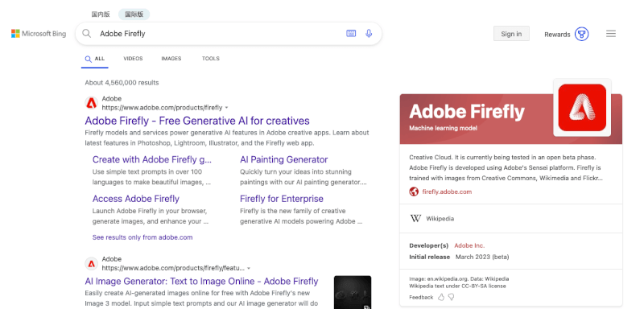644x309 pixels.
Task: Open the TOOLS tab
Action: click(211, 59)
